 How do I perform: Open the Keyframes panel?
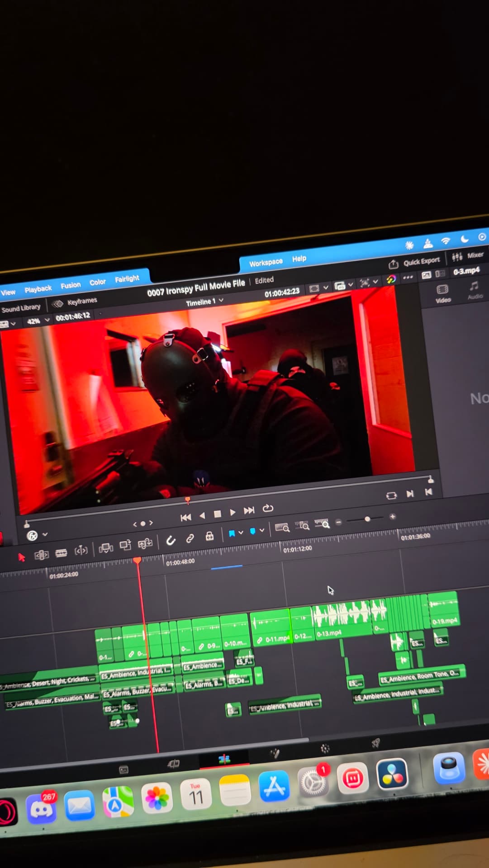click(x=75, y=302)
